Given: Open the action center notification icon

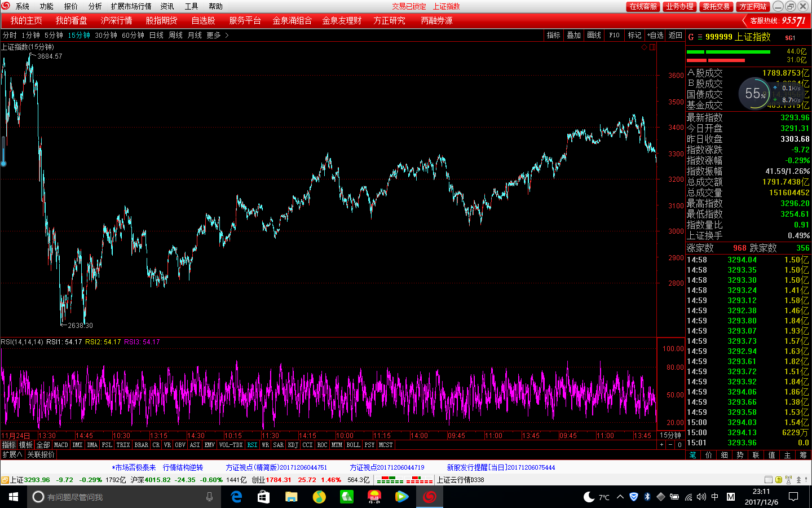Looking at the screenshot, I should [793, 497].
